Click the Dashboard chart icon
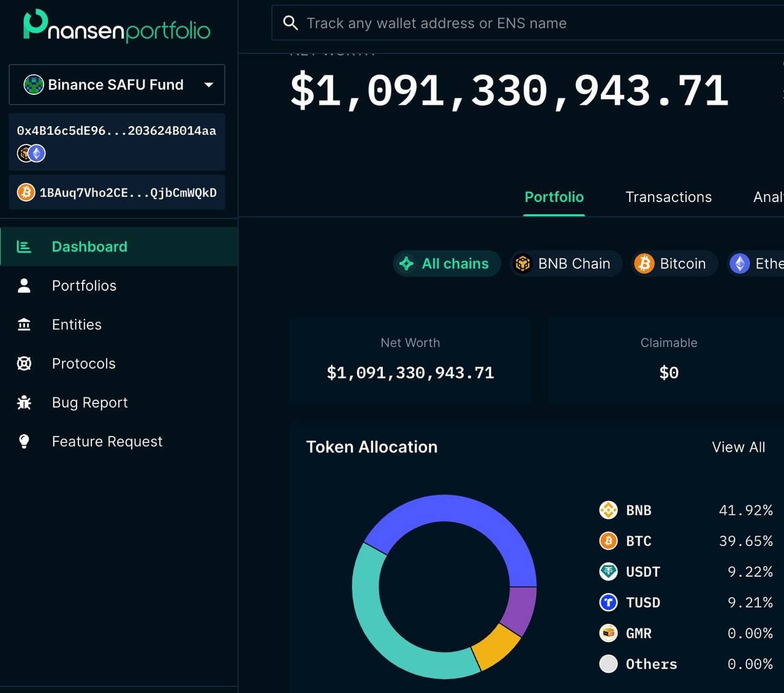The image size is (784, 693). point(24,247)
